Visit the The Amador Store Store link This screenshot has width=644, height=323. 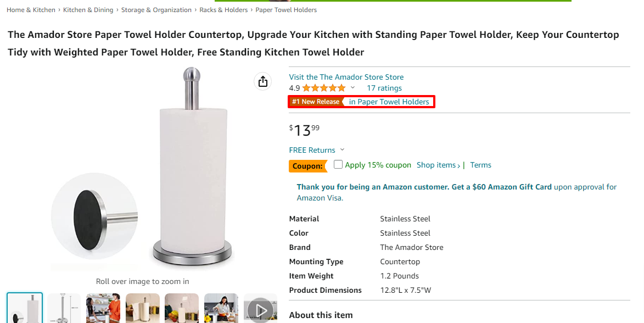click(346, 77)
